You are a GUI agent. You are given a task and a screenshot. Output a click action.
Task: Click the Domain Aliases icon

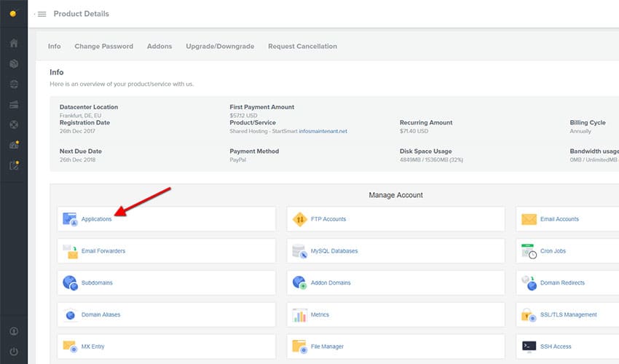point(70,314)
